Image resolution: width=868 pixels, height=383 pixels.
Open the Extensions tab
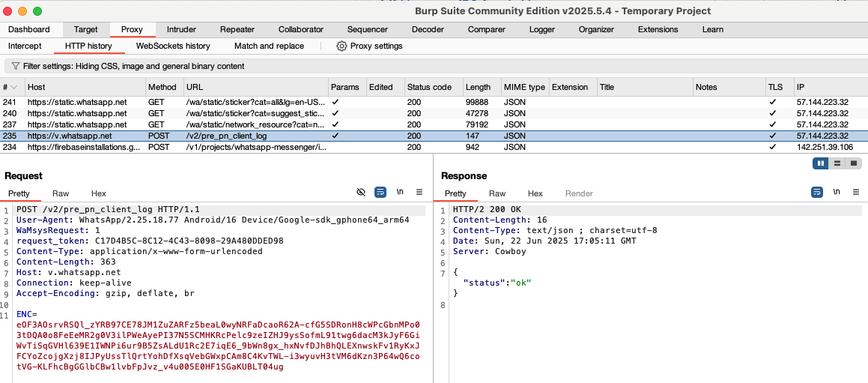click(658, 29)
